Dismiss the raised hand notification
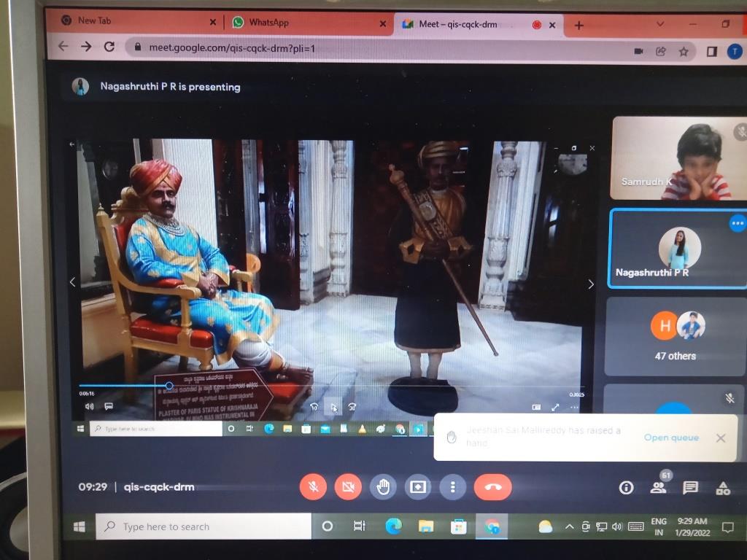Image resolution: width=747 pixels, height=560 pixels. point(721,437)
